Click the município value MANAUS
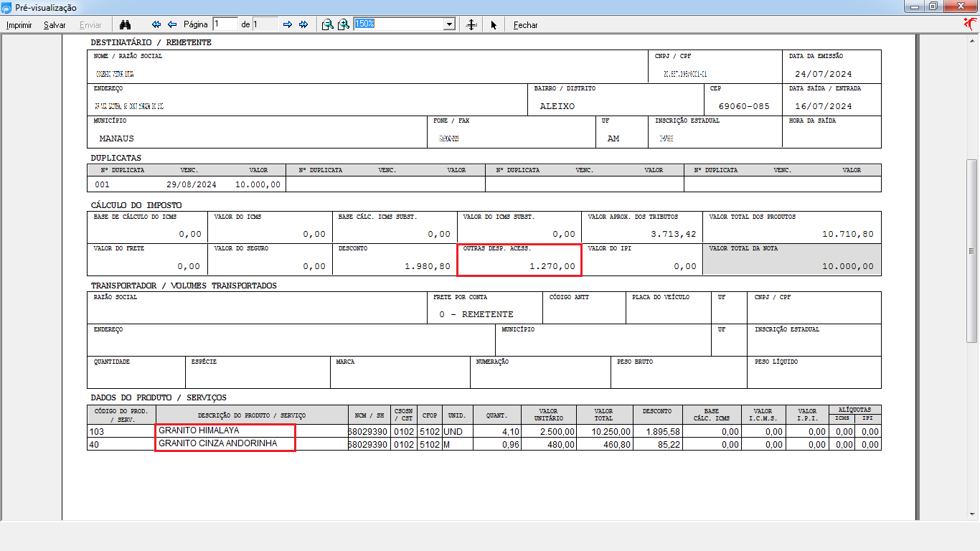Image resolution: width=980 pixels, height=551 pixels. [x=116, y=138]
